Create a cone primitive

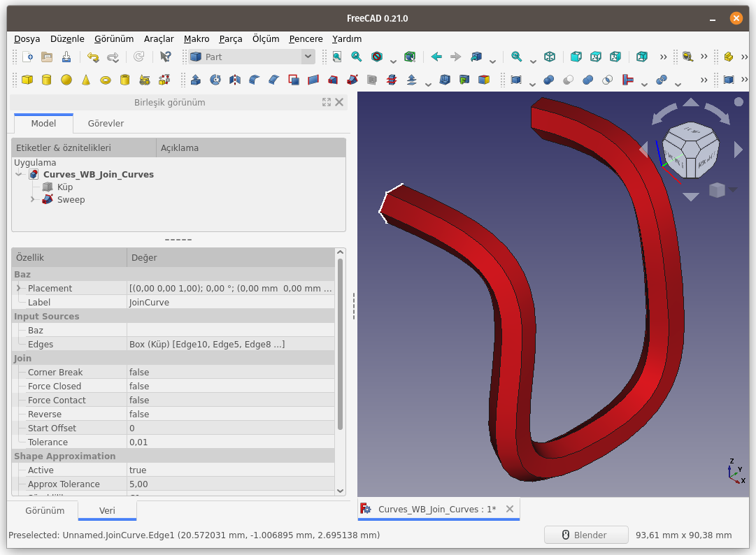click(x=86, y=80)
